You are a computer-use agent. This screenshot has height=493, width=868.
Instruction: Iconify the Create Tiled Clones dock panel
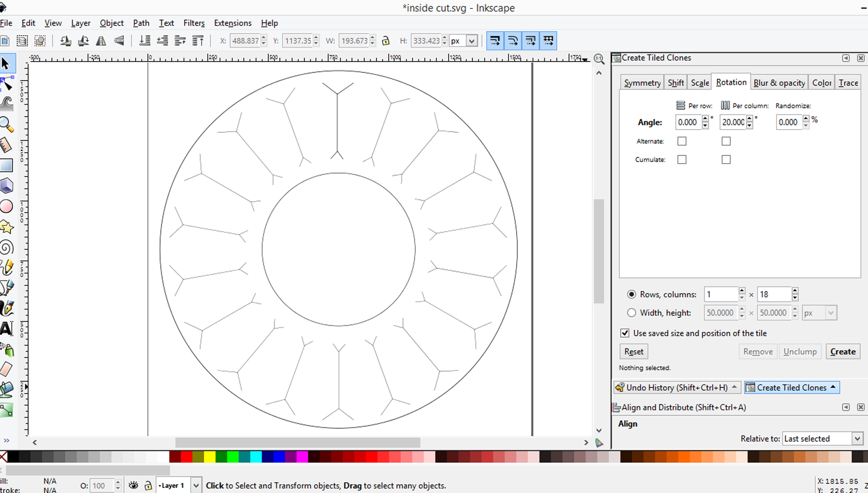click(x=846, y=58)
